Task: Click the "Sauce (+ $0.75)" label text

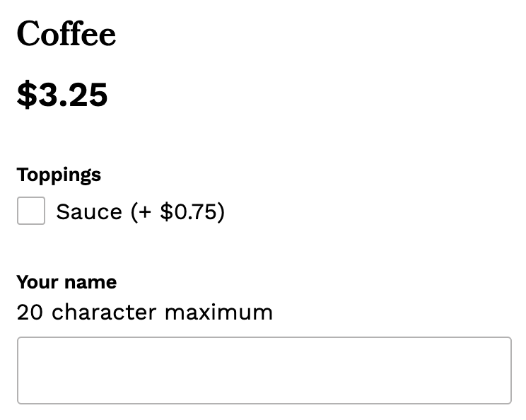Action: pyautogui.click(x=140, y=211)
